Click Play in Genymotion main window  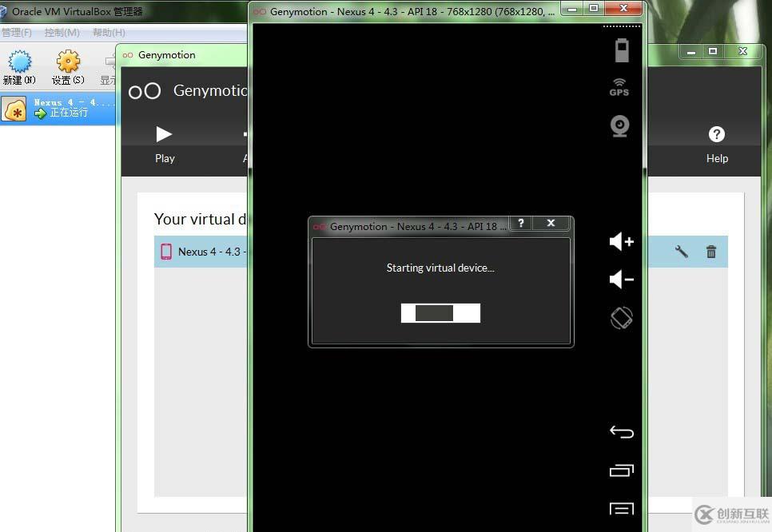pyautogui.click(x=165, y=145)
